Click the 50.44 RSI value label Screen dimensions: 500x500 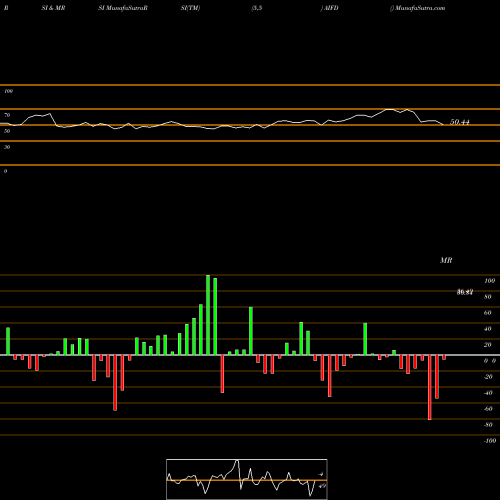460,122
